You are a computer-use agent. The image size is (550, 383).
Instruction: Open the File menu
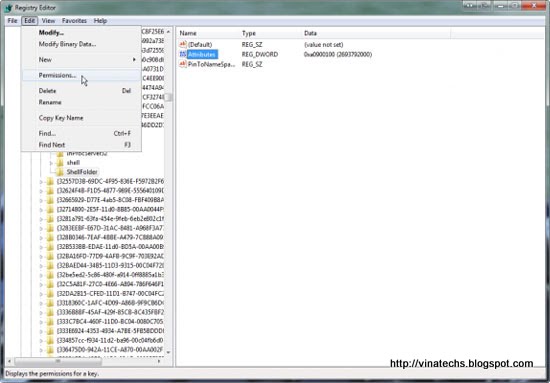(12, 21)
